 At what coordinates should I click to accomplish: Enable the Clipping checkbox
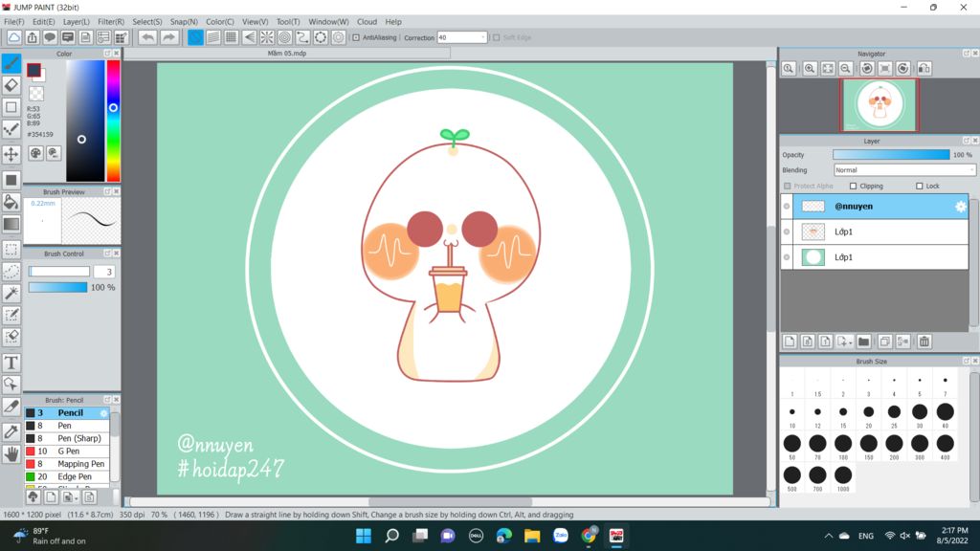pyautogui.click(x=853, y=187)
